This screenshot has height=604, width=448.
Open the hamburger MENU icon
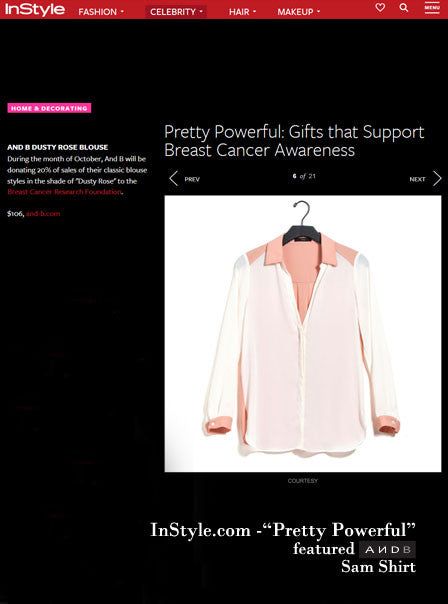tap(432, 7)
